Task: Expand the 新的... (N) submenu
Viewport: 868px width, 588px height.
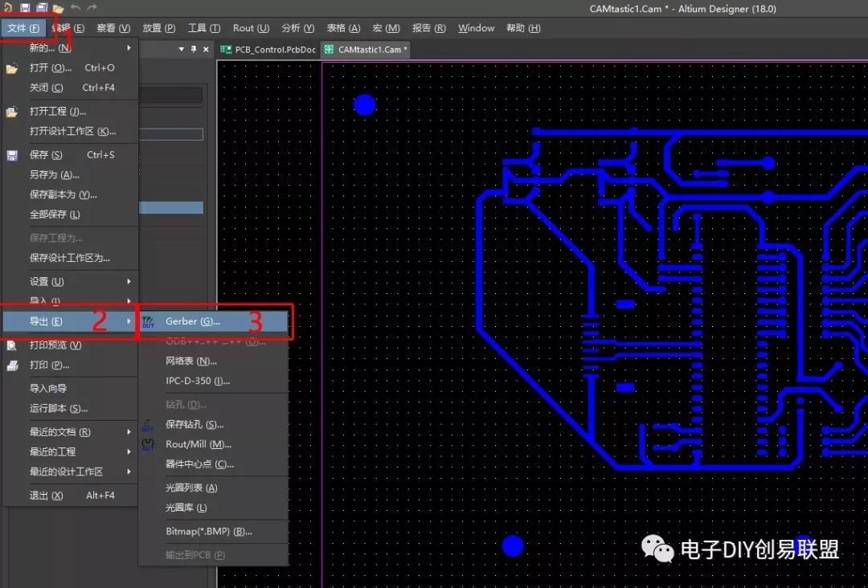Action: coord(70,48)
